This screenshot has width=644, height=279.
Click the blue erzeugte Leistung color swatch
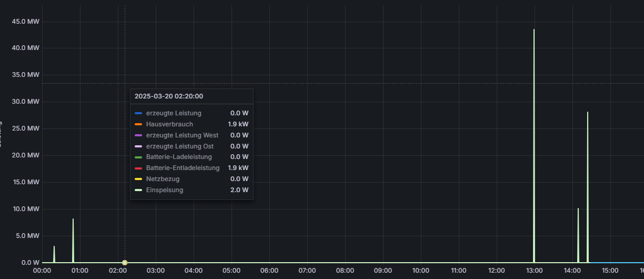(138, 113)
